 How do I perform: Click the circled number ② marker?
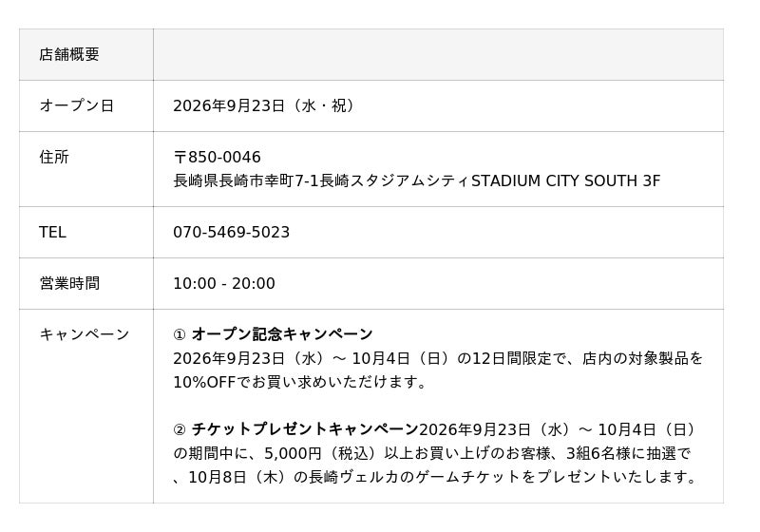[180, 429]
